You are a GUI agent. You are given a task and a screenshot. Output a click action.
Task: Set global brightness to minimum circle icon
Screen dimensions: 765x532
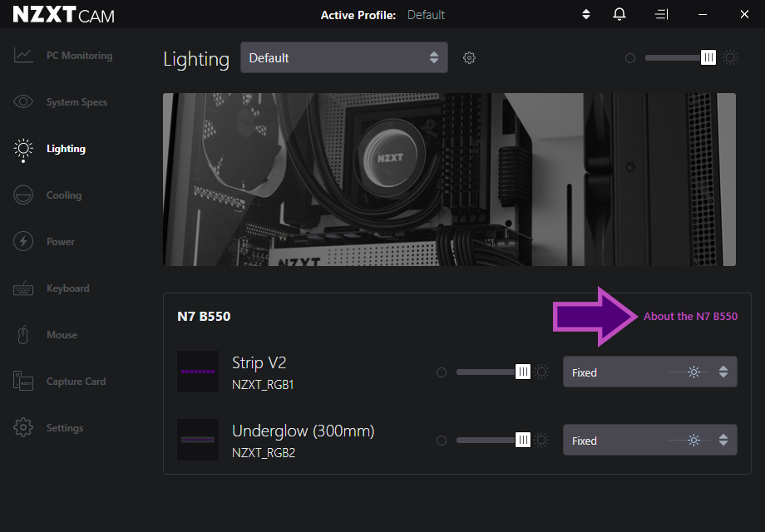coord(629,58)
